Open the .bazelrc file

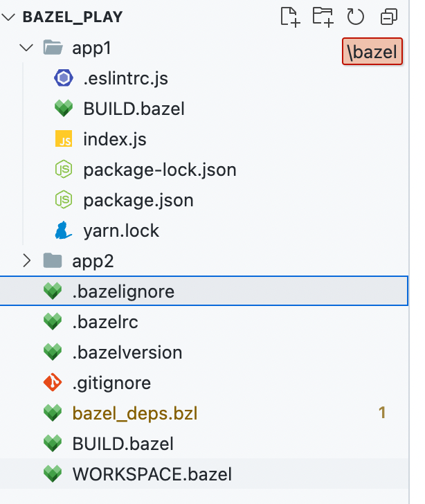pyautogui.click(x=105, y=322)
